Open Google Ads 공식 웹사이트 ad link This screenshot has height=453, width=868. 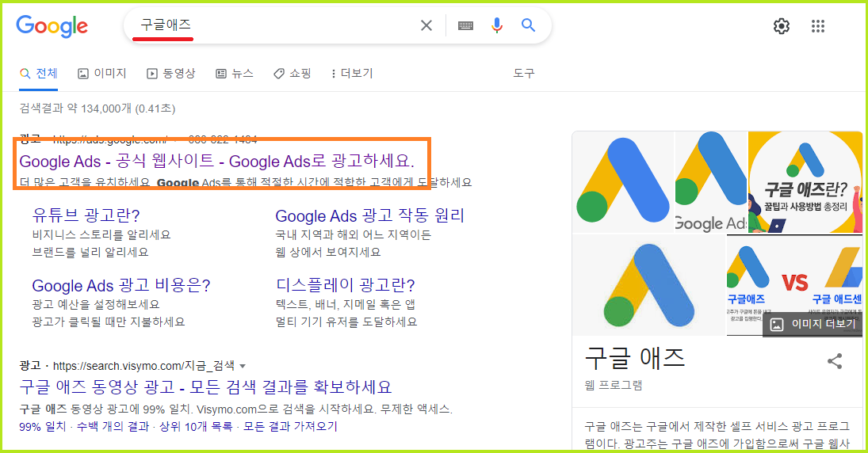tap(216, 162)
